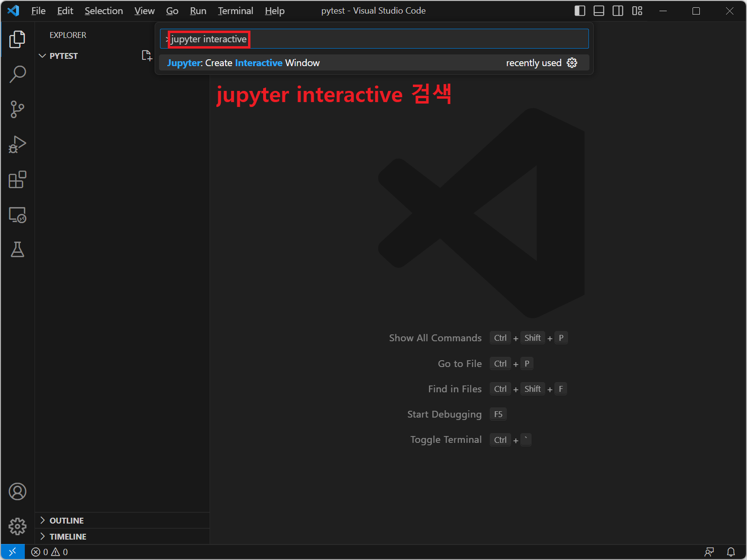Viewport: 747px width, 560px height.
Task: Open the Terminal menu
Action: (235, 11)
